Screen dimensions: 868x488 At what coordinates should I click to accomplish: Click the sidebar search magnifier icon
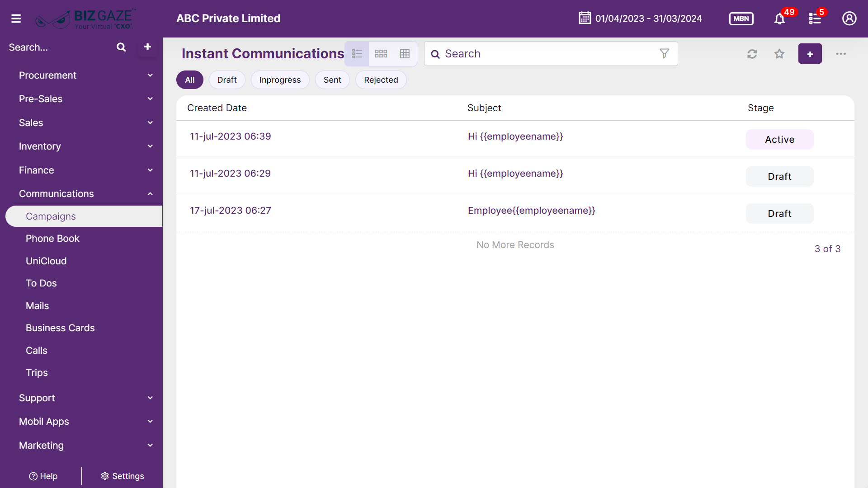click(121, 47)
